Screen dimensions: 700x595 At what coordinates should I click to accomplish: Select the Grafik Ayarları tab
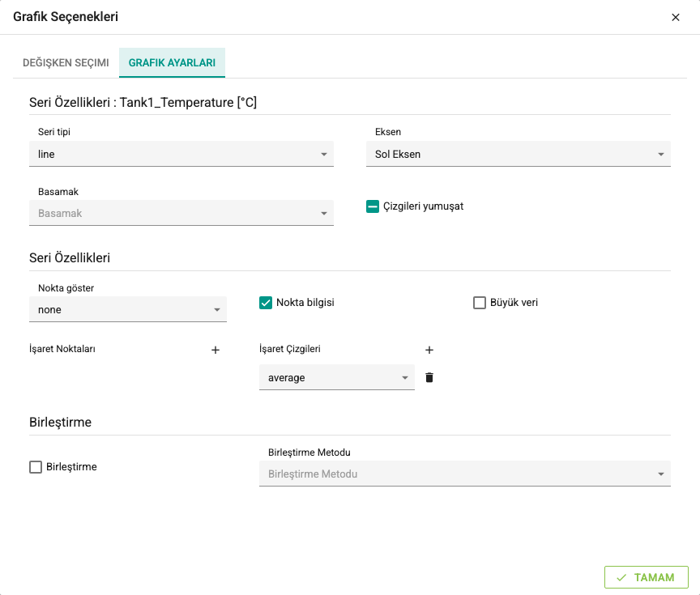point(172,63)
